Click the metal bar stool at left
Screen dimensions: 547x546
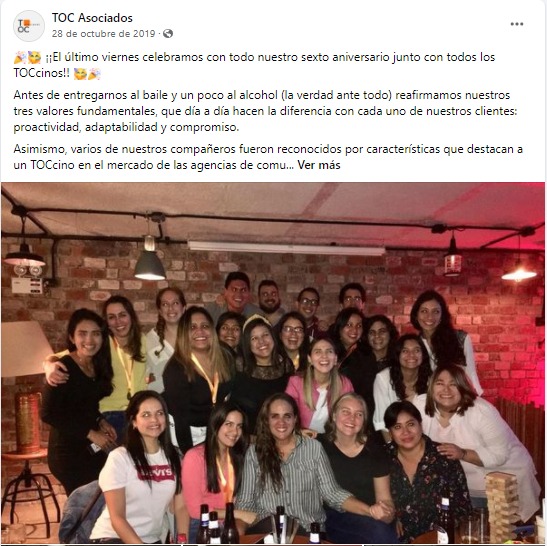coord(30,487)
